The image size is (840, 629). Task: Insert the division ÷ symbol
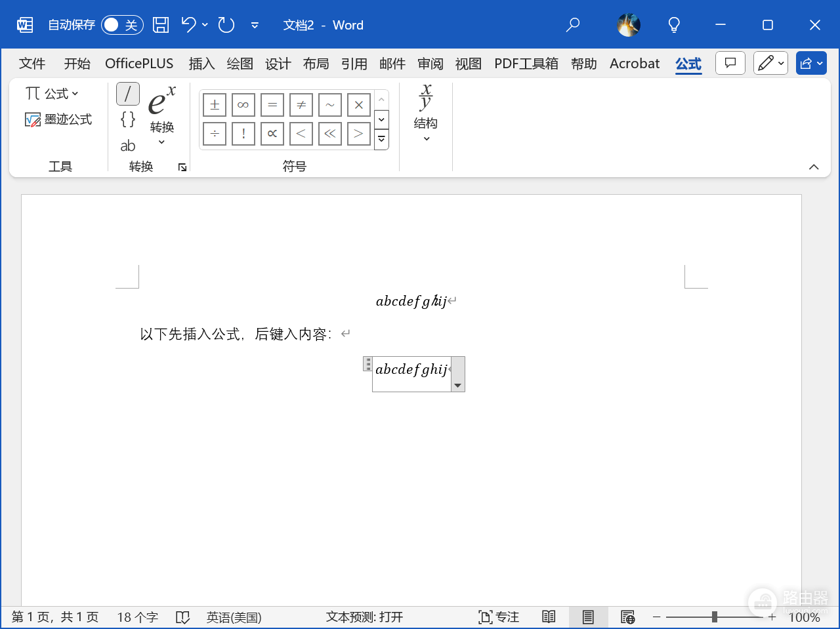[x=215, y=134]
